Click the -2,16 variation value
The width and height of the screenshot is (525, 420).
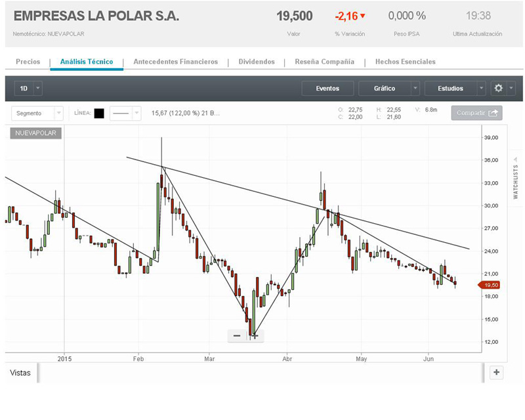click(x=346, y=16)
